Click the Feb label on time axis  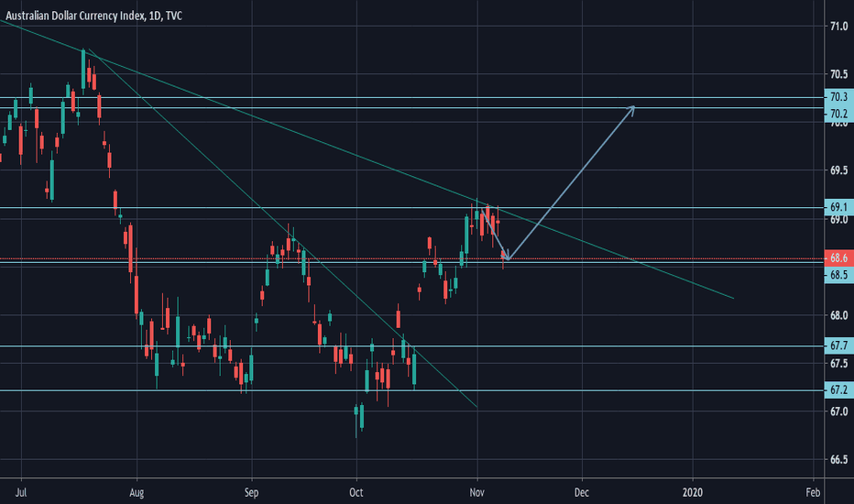tap(813, 493)
